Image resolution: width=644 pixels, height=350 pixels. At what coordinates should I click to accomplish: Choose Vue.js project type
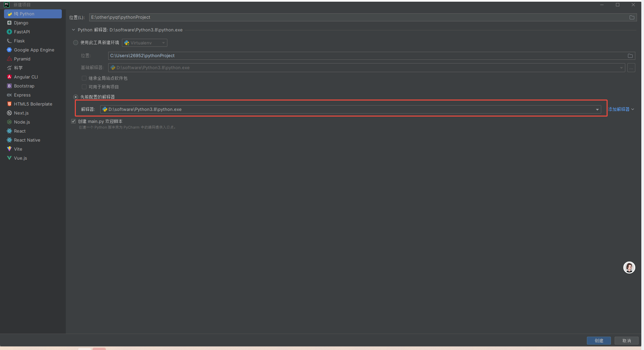pyautogui.click(x=33, y=158)
